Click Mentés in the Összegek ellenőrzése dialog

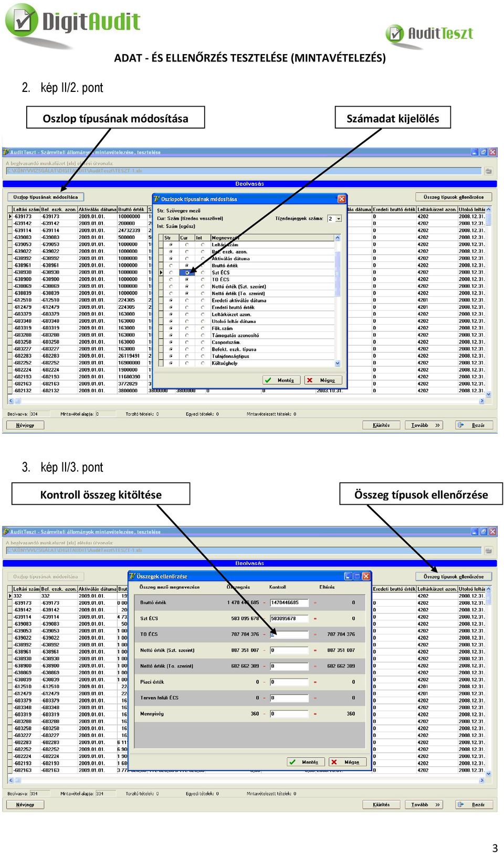pyautogui.click(x=306, y=762)
